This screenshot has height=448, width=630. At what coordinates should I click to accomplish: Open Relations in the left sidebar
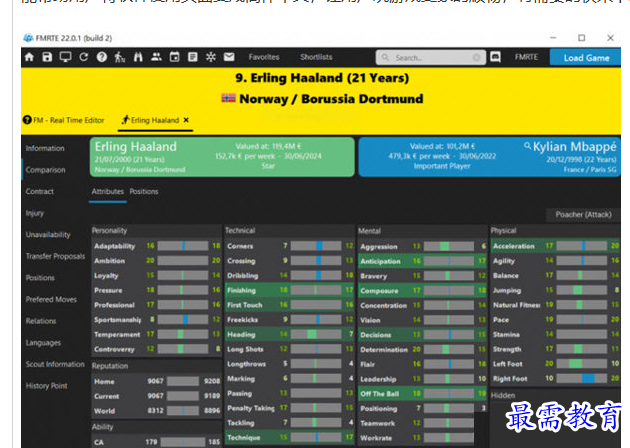(41, 321)
